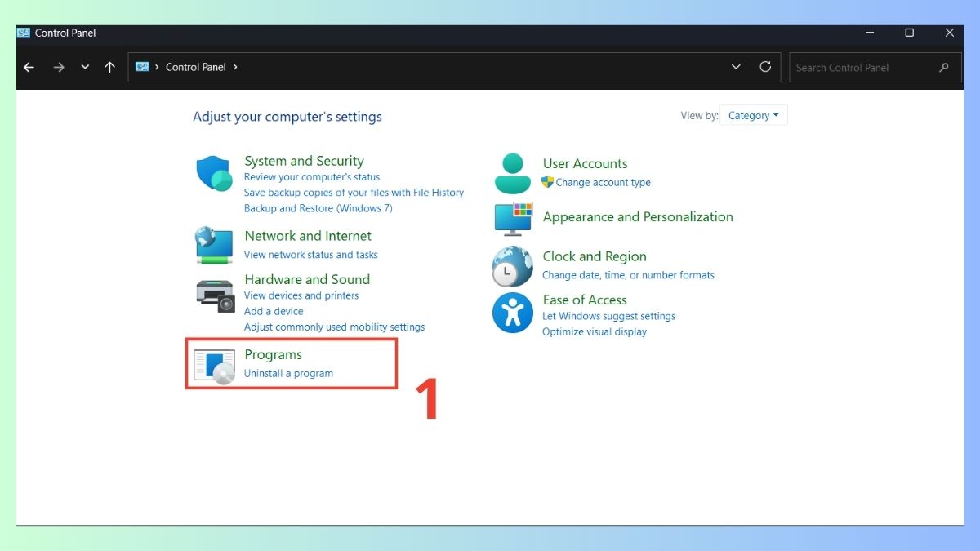
Task: Open System and Security heading
Action: pyautogui.click(x=304, y=161)
